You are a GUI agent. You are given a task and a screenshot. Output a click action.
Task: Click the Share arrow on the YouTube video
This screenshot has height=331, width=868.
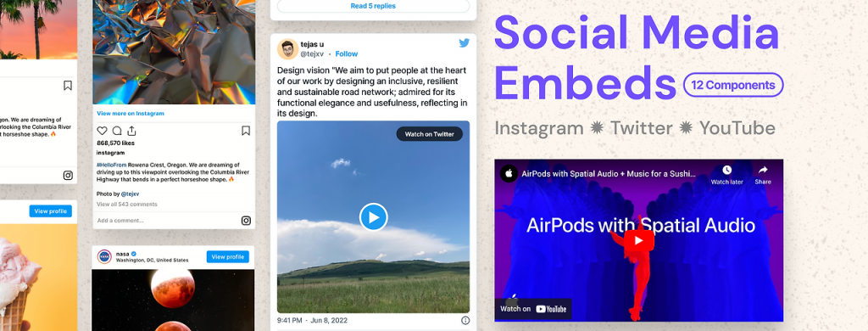763,171
